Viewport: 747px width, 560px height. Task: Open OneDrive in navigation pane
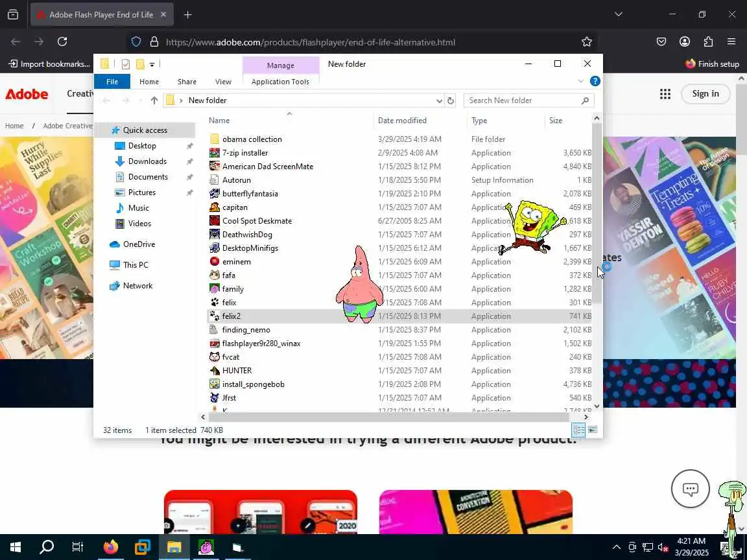click(x=139, y=244)
